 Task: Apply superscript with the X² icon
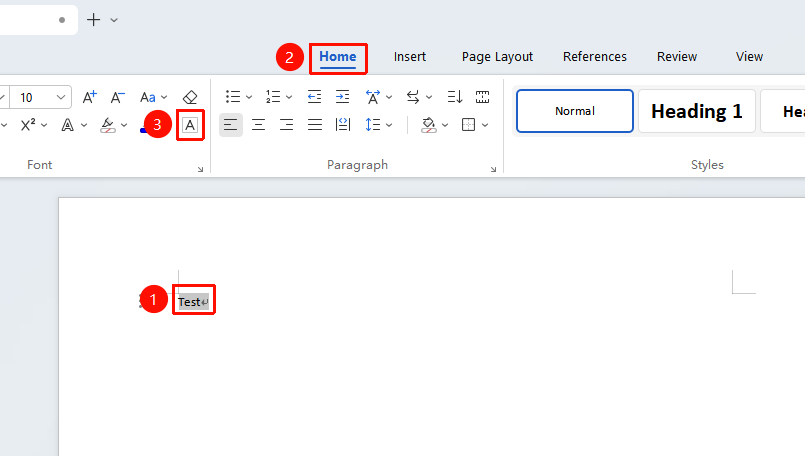coord(28,125)
